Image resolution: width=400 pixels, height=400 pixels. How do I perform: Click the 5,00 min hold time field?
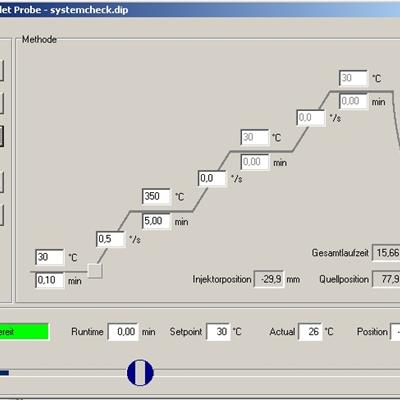(156, 221)
